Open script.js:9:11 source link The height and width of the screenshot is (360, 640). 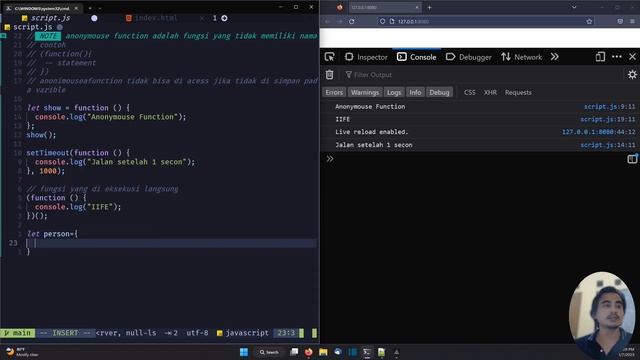[609, 107]
